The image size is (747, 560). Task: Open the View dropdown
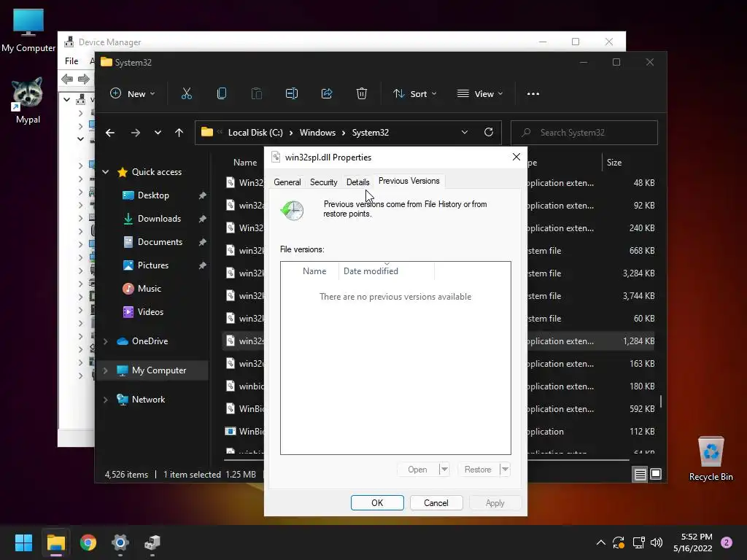coord(480,94)
